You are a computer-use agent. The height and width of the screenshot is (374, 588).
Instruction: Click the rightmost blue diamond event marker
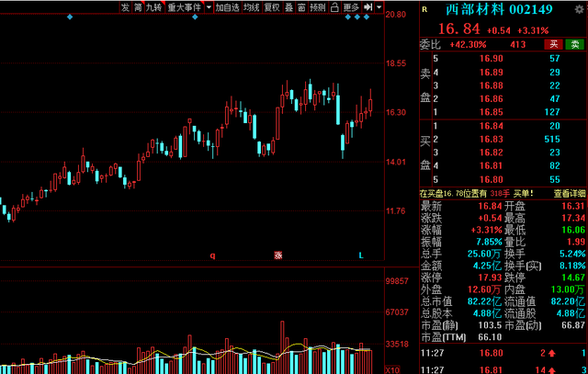tap(367, 17)
